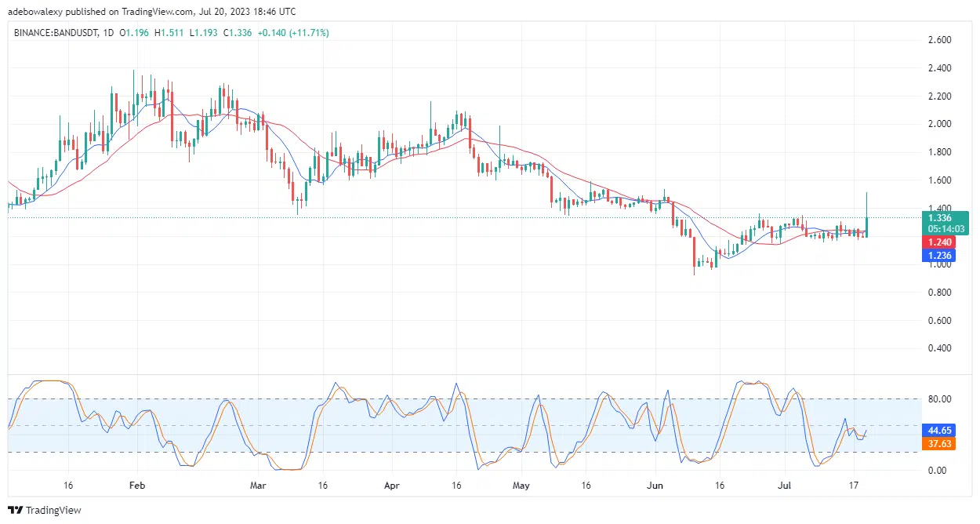Click the blue 44.65 stochastic value tag
The height and width of the screenshot is (524, 980).
(939, 431)
